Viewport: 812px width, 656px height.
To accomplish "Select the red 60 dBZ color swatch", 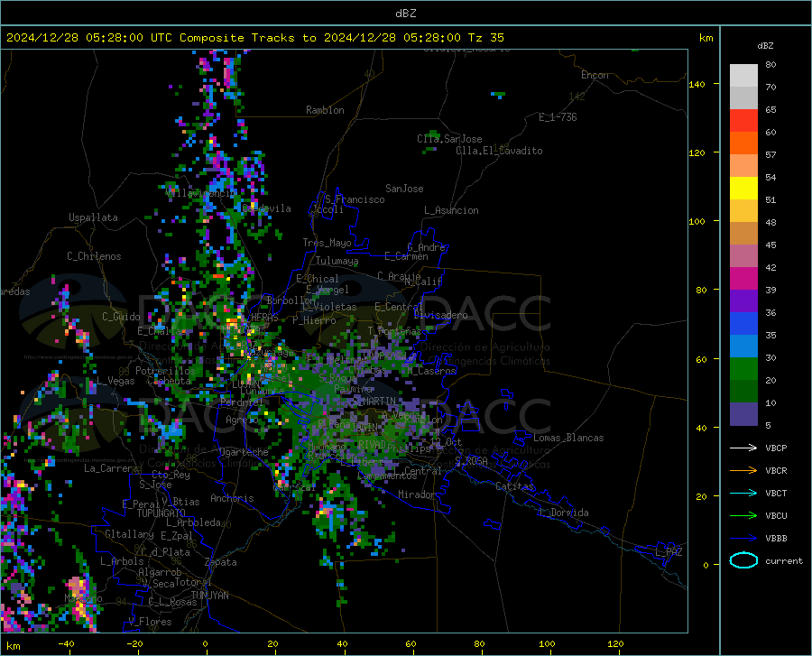I will pos(743,121).
